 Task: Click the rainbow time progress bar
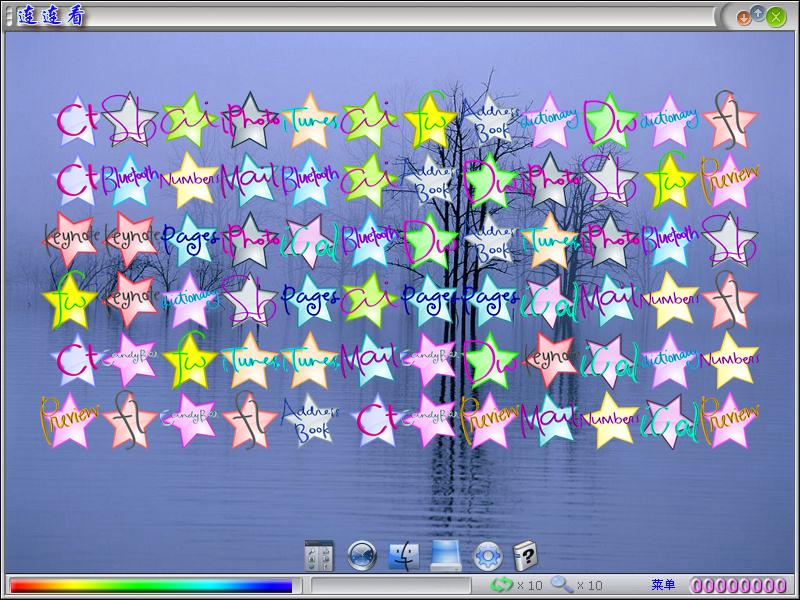click(152, 585)
